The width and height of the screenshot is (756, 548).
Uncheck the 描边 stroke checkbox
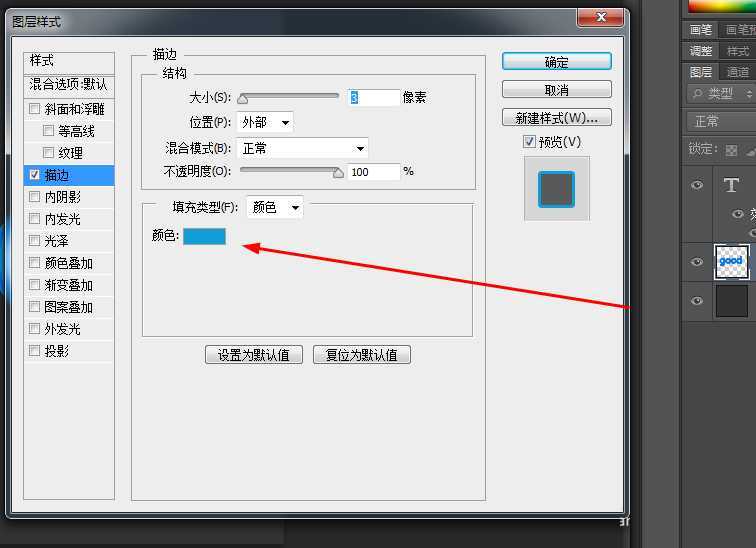tap(34, 174)
